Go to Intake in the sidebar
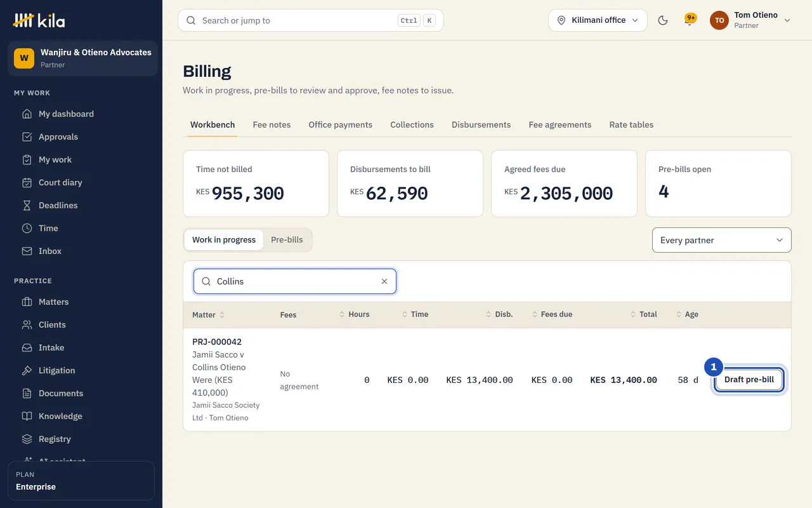 [81, 347]
